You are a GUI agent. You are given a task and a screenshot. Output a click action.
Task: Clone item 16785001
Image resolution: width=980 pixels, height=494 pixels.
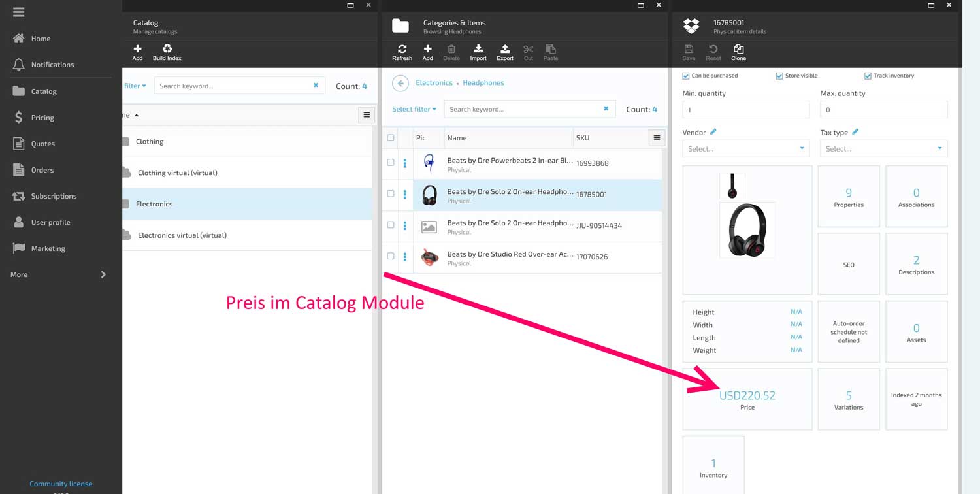click(738, 52)
